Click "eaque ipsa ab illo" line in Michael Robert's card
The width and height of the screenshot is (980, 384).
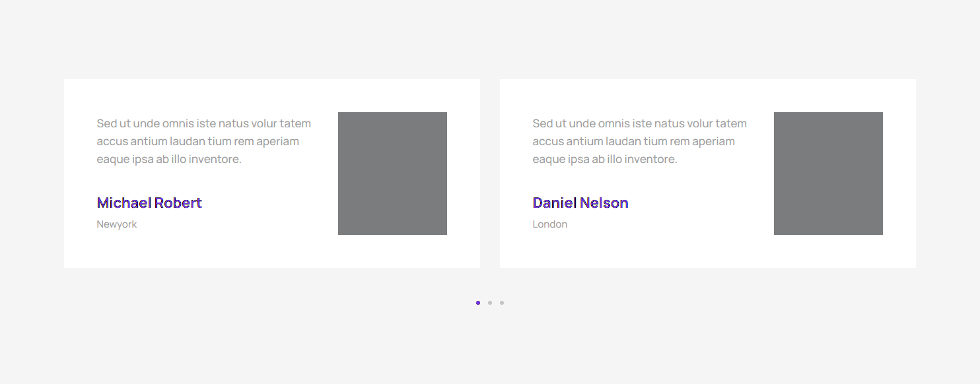(x=169, y=159)
